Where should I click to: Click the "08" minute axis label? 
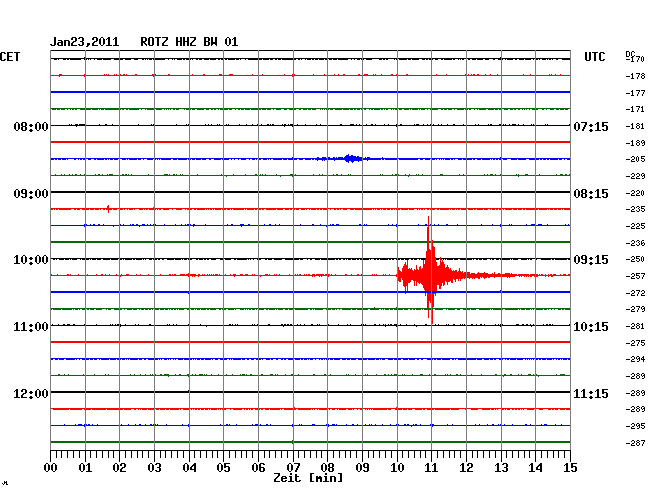point(327,468)
